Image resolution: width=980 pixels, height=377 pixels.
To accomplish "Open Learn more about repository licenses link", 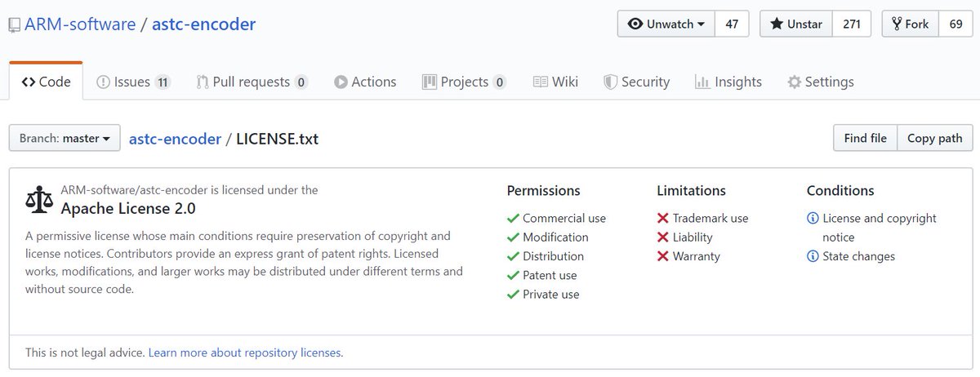I will coord(245,353).
